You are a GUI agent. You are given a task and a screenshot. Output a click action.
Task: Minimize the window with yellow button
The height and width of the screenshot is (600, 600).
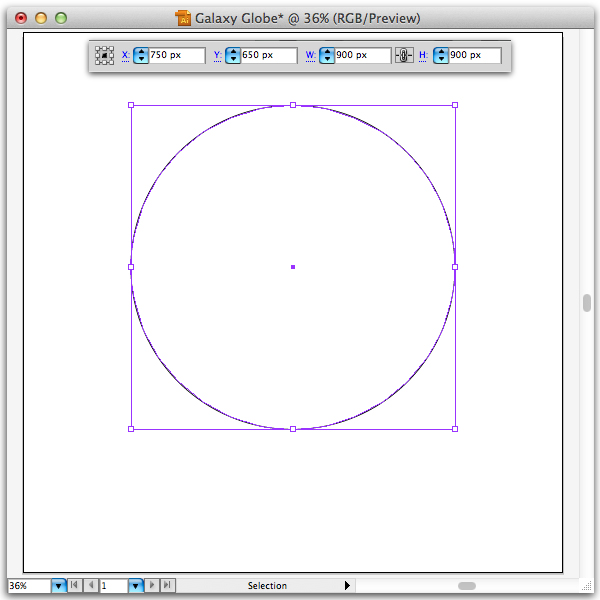tap(41, 18)
